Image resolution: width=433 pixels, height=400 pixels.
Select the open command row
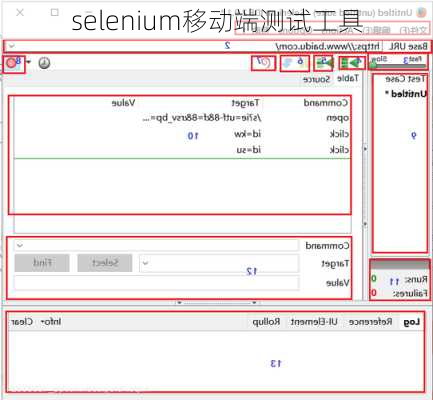tap(182, 118)
